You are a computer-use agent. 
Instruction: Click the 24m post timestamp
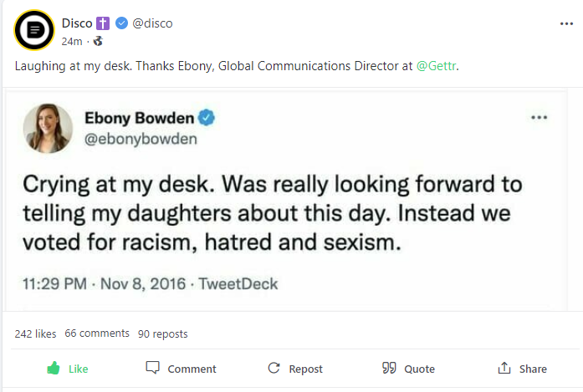tap(73, 40)
